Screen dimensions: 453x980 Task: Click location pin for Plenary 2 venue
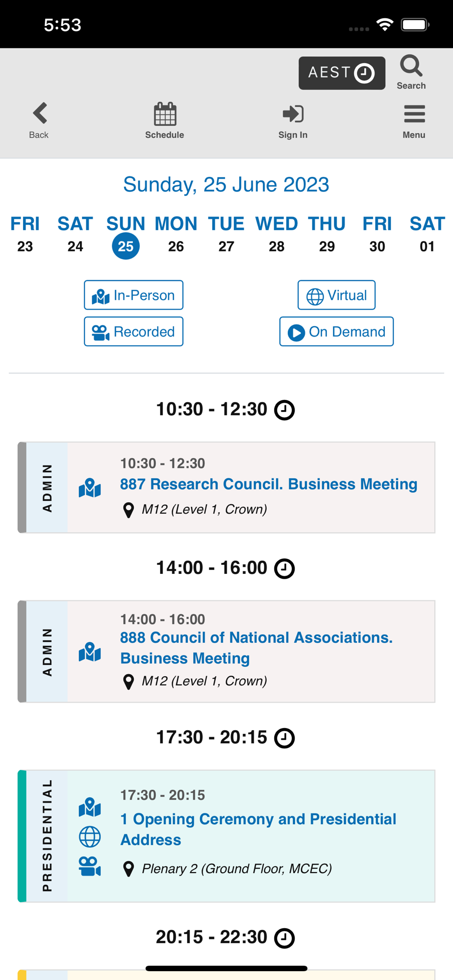(128, 869)
